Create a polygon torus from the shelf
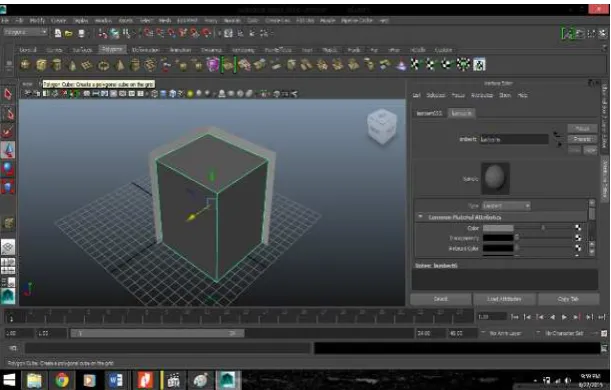The image size is (611, 390). 103,65
